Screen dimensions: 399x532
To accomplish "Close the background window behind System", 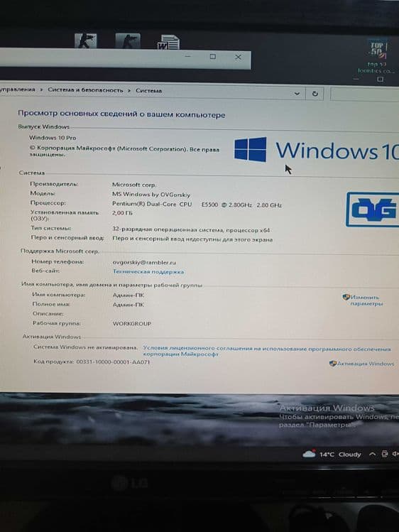I will (238, 57).
